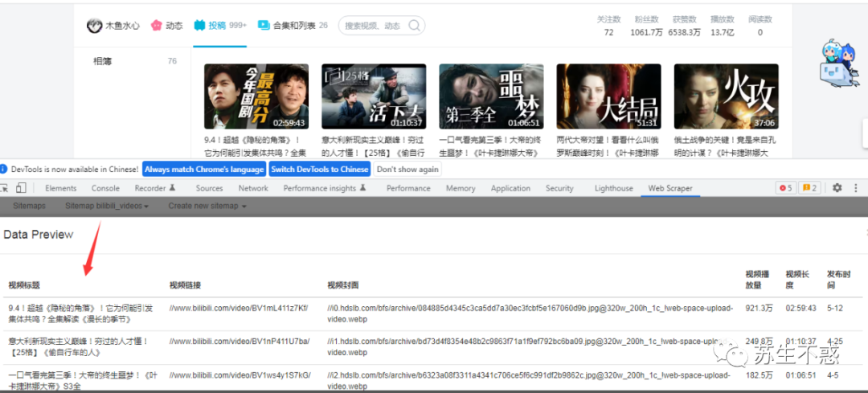Click the 921.3万 play count cell

[x=759, y=308]
